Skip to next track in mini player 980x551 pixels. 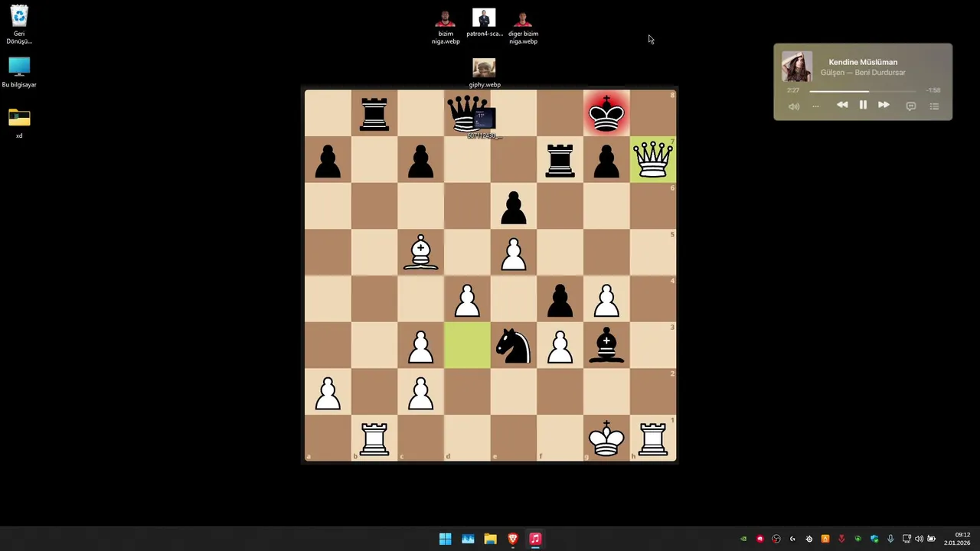coord(884,105)
